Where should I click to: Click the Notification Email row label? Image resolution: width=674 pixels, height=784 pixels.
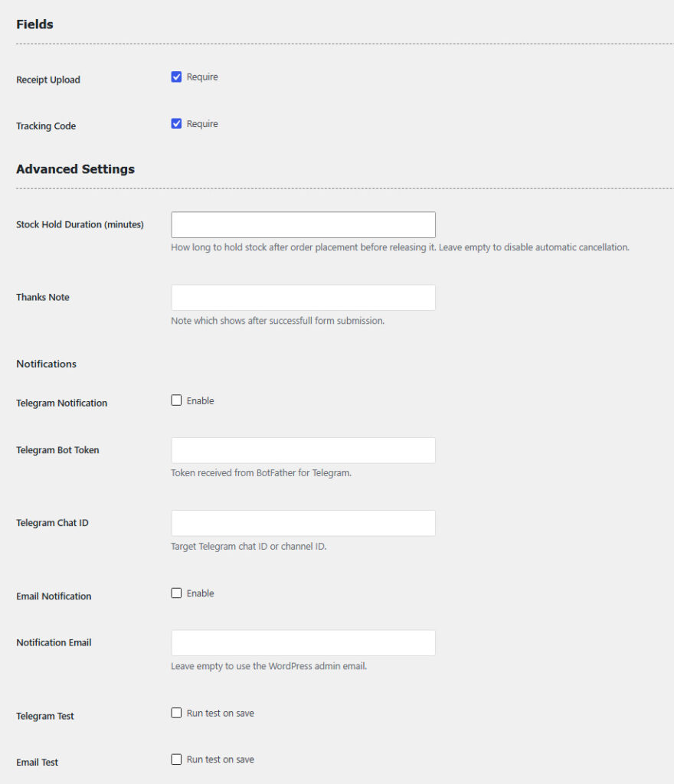click(x=54, y=642)
